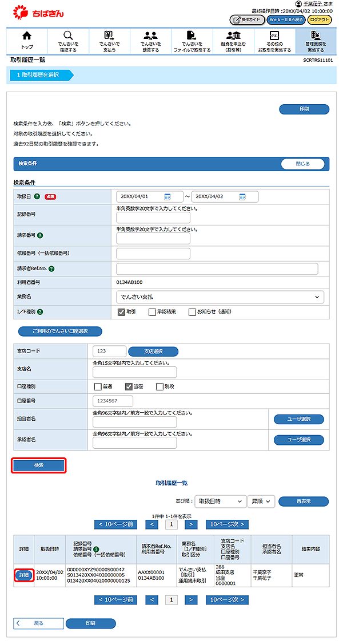Click lower ＜10ページ前 pagination button

115,600
